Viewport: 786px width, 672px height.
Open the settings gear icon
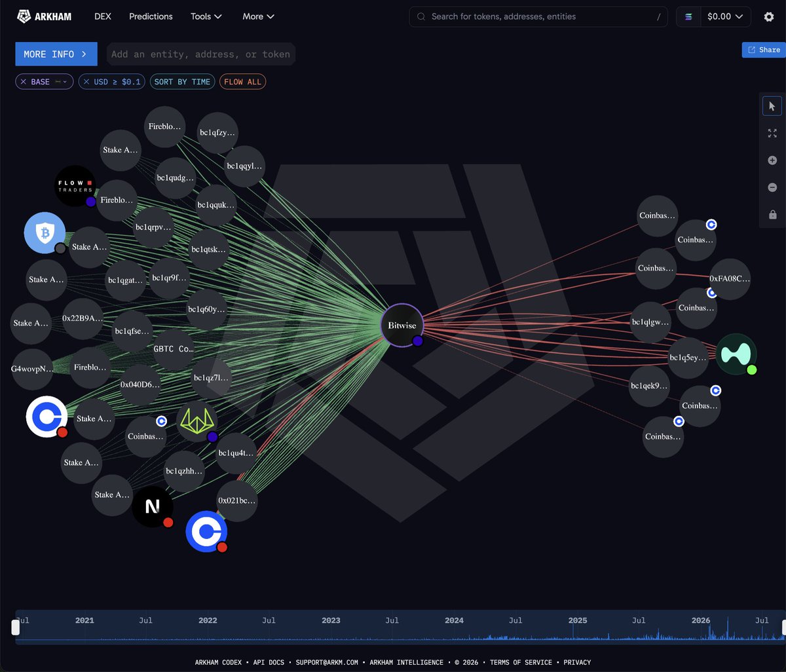coord(769,17)
